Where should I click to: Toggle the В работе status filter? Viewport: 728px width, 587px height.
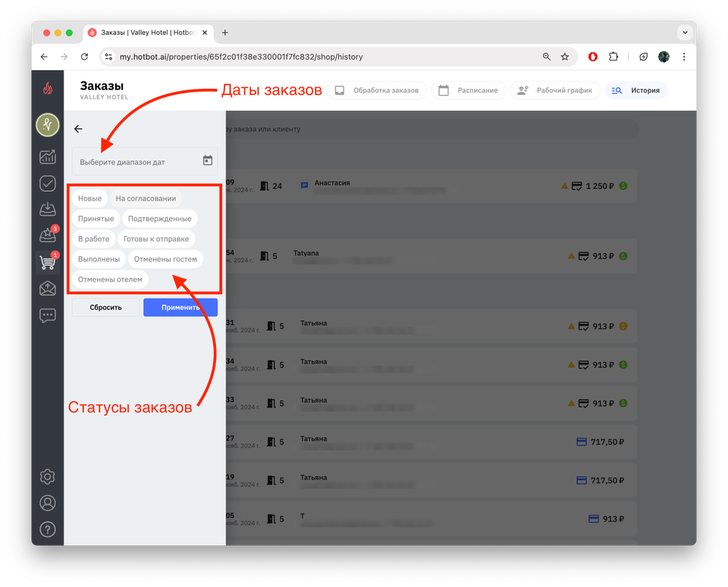(94, 239)
